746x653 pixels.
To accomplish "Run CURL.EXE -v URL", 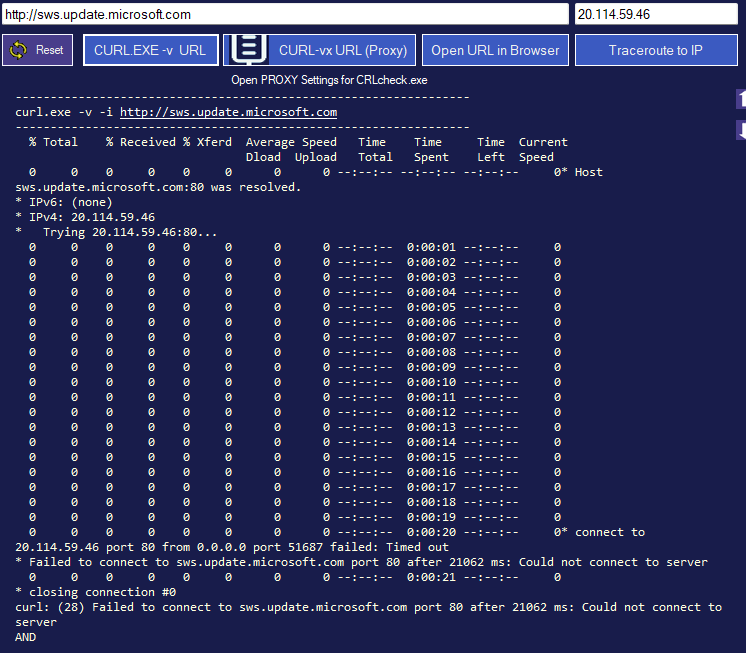I will (x=151, y=50).
